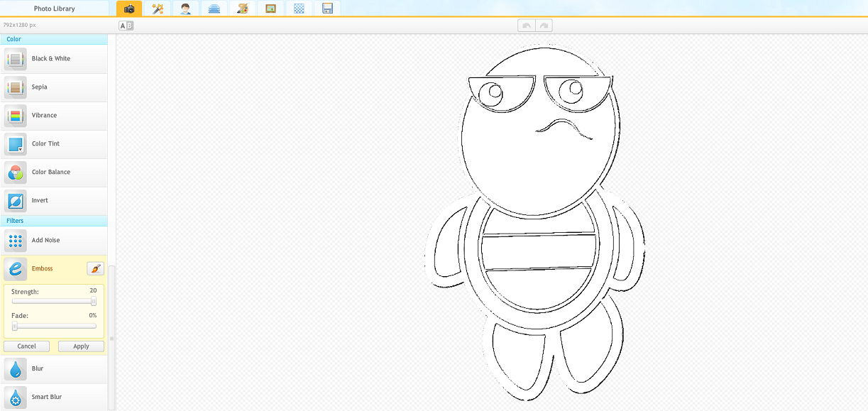Open the Photo Library tab
Image resolution: width=868 pixels, height=411 pixels.
pos(54,9)
